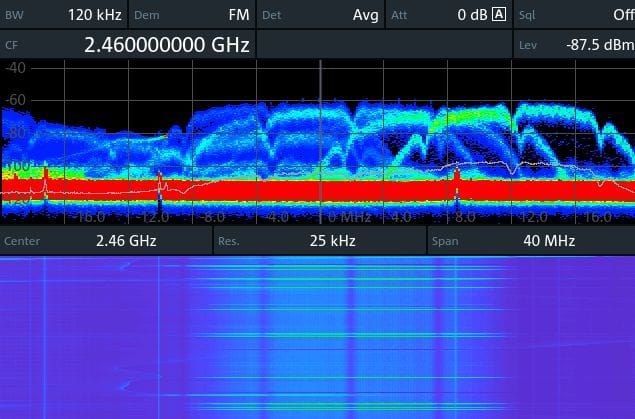This screenshot has width=635, height=419.
Task: Change the Dem FM demodulation field
Action: click(x=192, y=15)
